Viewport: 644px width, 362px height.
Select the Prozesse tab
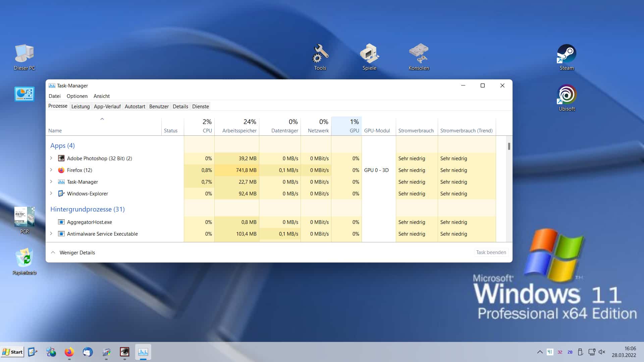(x=58, y=106)
